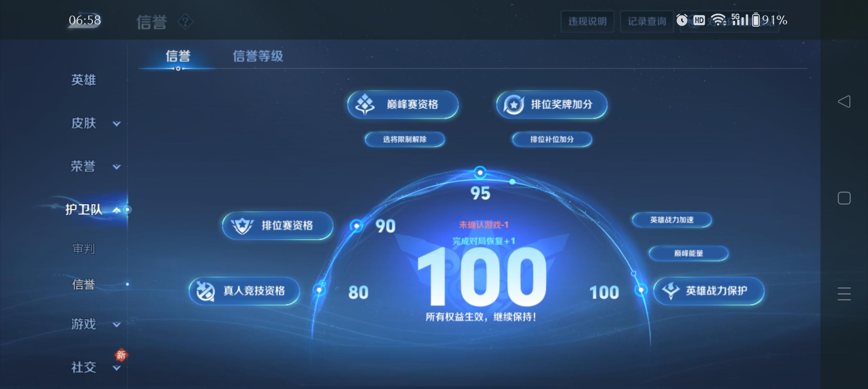Expand the 皮肤 sidebar chevron
868x389 pixels.
[117, 124]
